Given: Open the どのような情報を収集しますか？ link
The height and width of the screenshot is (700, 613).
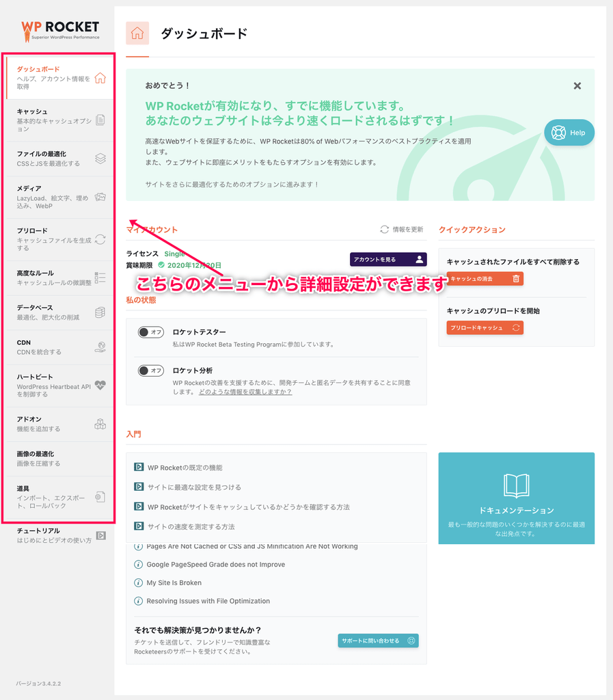Looking at the screenshot, I should click(245, 392).
